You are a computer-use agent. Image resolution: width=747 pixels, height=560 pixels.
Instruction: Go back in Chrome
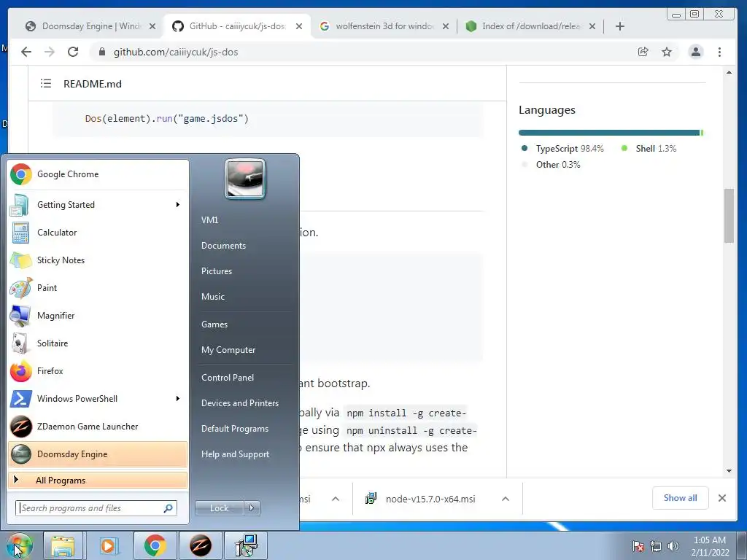pyautogui.click(x=26, y=52)
